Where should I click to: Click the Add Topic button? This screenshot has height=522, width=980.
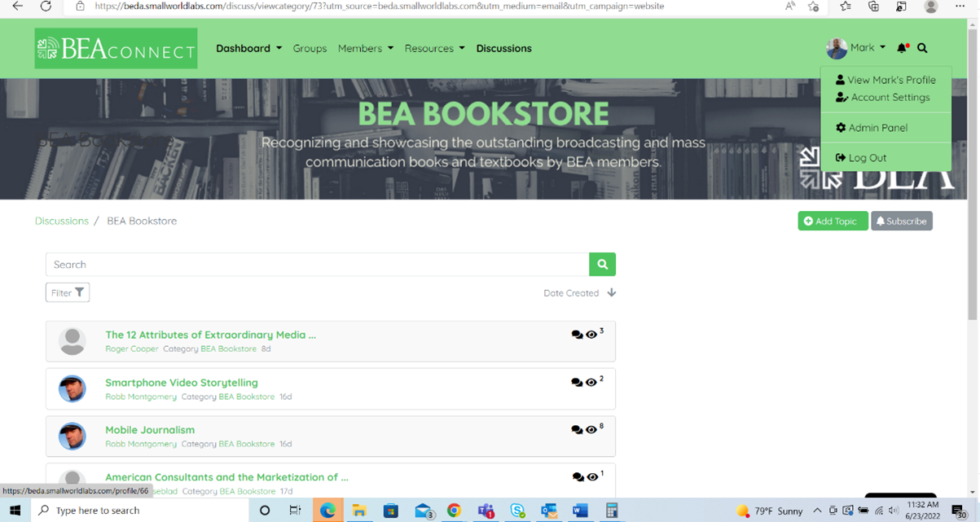(831, 221)
